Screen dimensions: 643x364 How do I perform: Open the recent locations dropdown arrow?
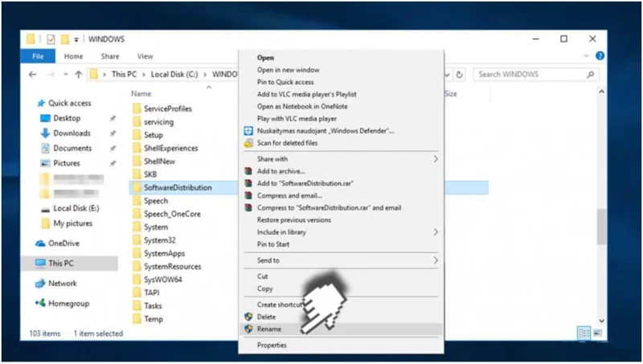[x=65, y=75]
